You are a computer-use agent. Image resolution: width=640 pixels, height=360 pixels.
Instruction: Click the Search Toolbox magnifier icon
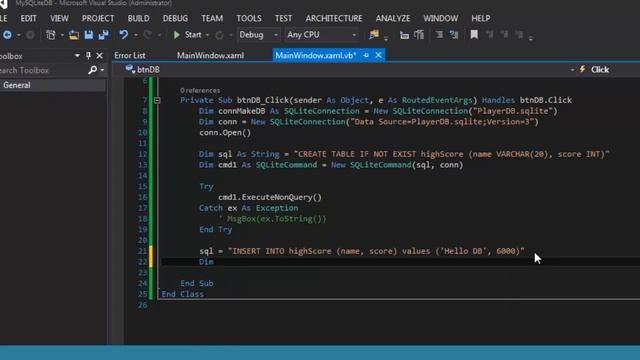pyautogui.click(x=93, y=70)
